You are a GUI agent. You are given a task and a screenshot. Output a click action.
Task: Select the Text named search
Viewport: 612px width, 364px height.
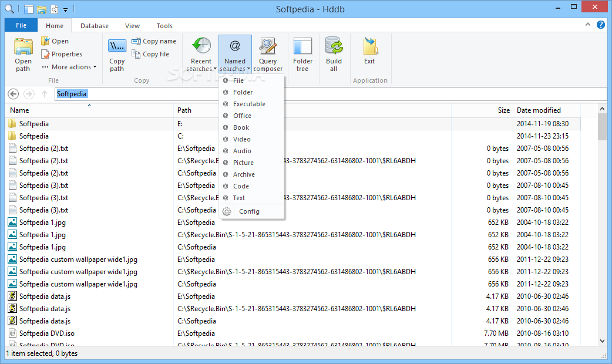click(252, 198)
